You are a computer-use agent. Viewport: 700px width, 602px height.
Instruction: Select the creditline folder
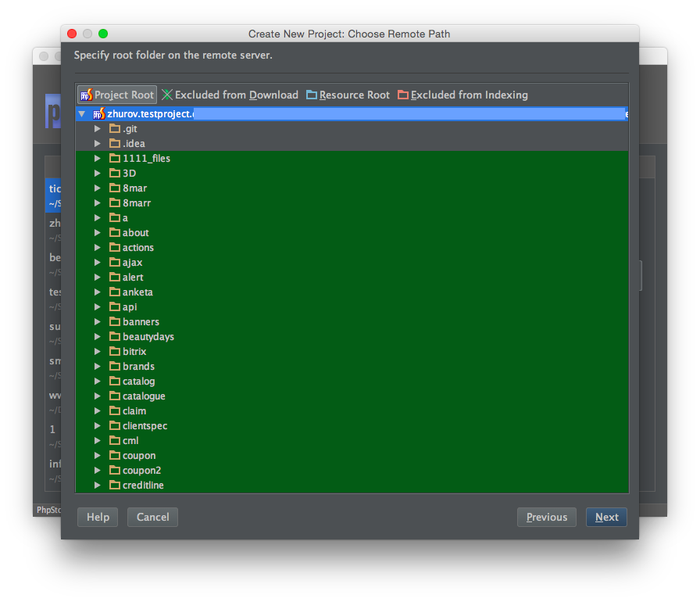coord(143,486)
